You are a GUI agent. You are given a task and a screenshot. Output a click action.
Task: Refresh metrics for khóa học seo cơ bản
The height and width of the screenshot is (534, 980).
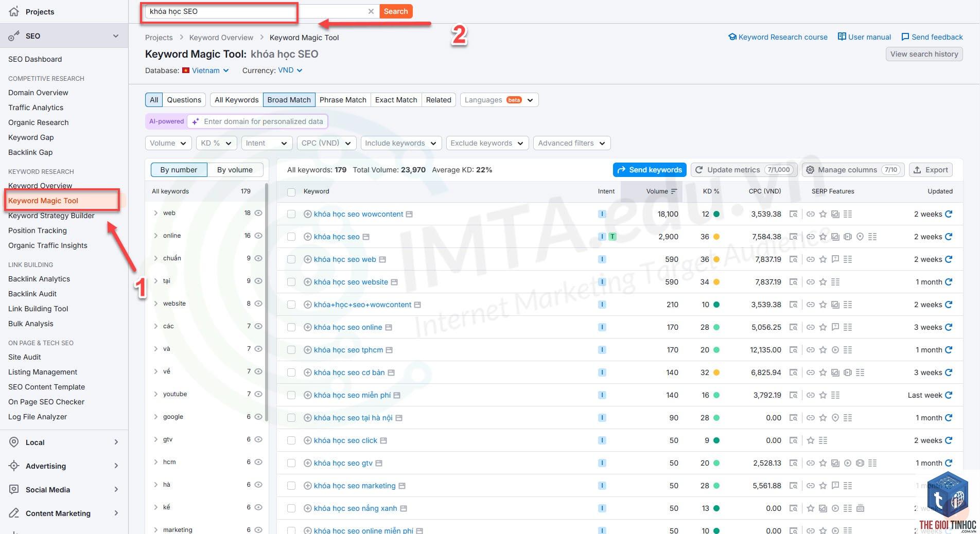tap(949, 372)
